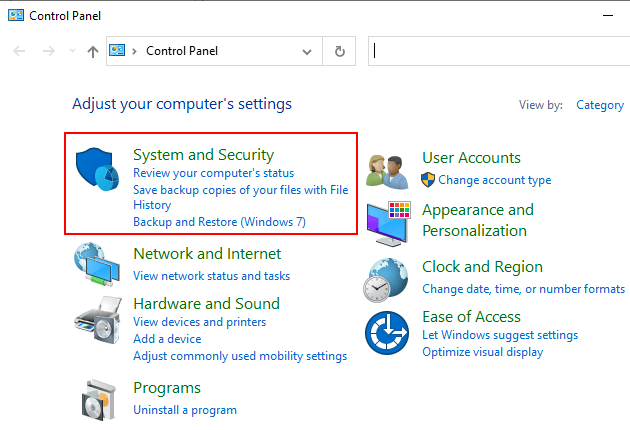Open Ease of Access category

471,317
